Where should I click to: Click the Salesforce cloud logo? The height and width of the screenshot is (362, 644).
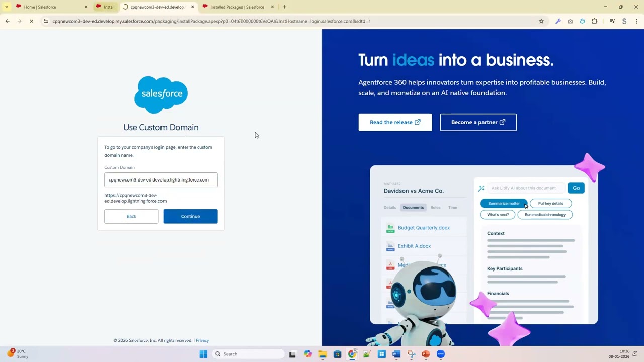(x=161, y=95)
